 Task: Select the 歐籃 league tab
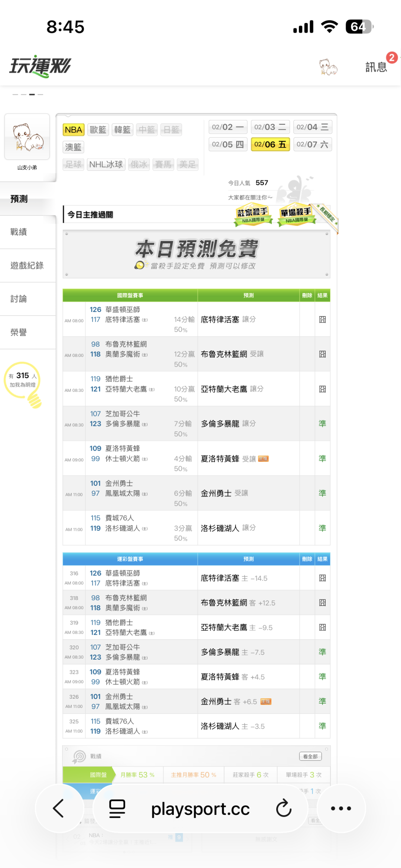click(x=98, y=130)
